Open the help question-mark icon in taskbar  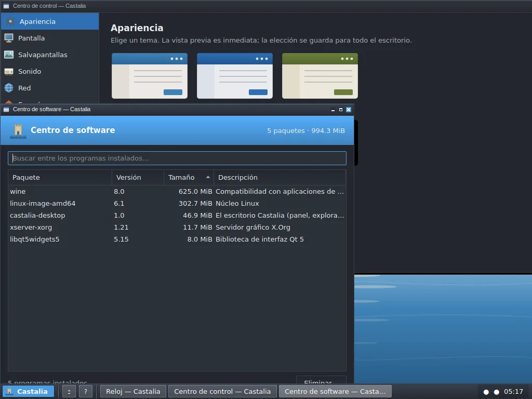coord(86,391)
